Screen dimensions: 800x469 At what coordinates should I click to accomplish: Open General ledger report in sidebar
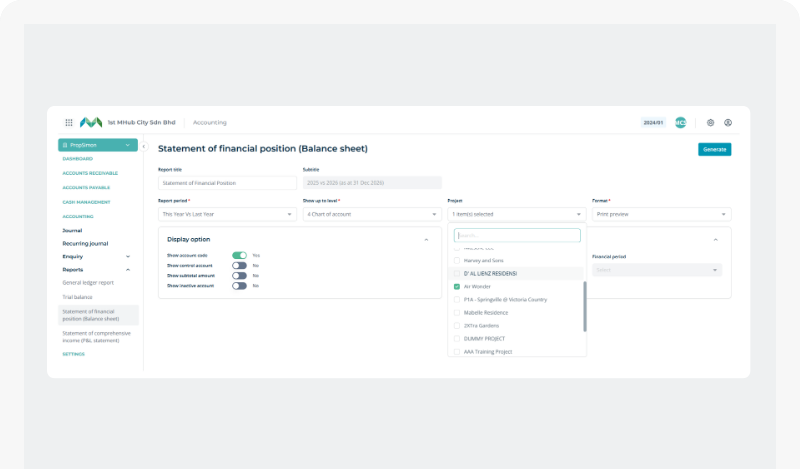click(88, 283)
